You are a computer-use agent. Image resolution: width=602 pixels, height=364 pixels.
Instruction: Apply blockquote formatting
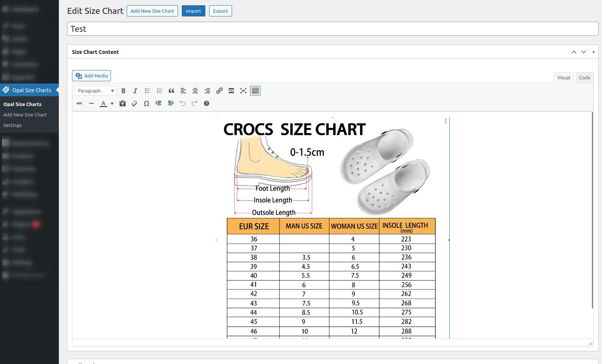171,91
